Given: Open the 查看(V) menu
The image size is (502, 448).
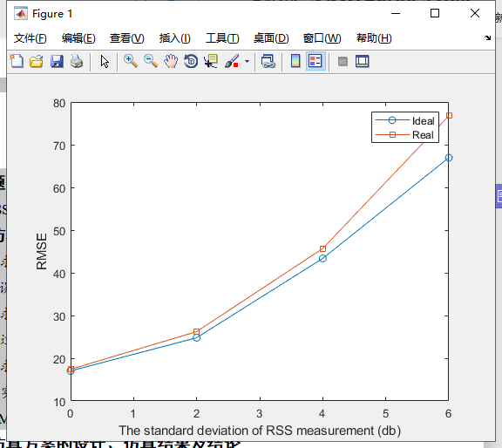Looking at the screenshot, I should tap(127, 38).
